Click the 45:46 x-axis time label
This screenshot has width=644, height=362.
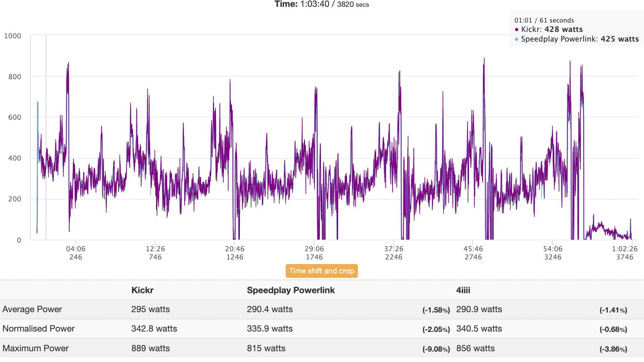point(473,249)
